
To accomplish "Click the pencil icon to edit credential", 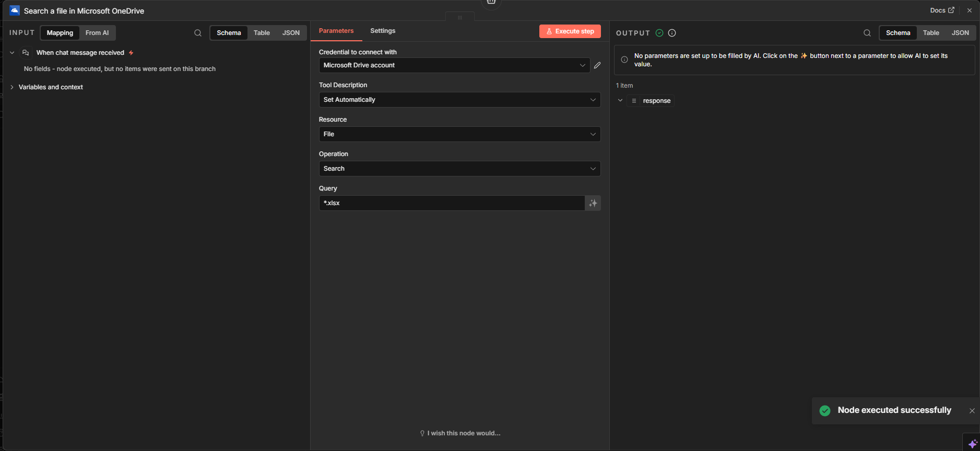I will pyautogui.click(x=597, y=65).
